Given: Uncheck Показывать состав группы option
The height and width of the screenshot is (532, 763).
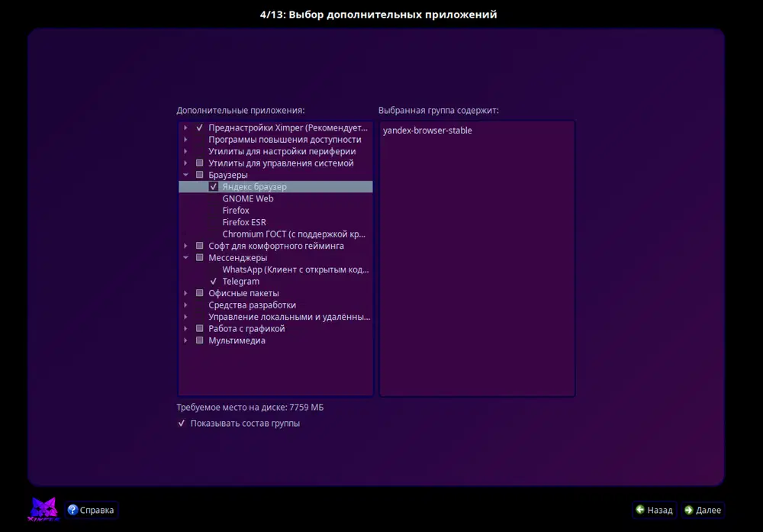Looking at the screenshot, I should (182, 424).
